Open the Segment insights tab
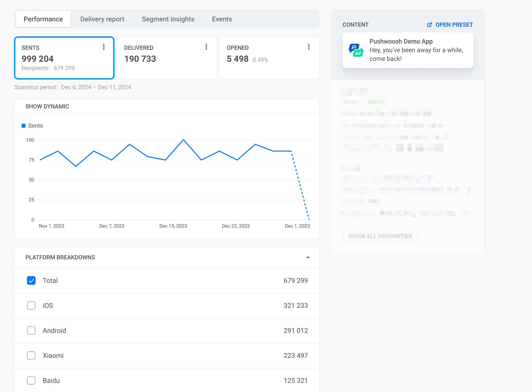The width and height of the screenshot is (532, 392). pos(168,19)
